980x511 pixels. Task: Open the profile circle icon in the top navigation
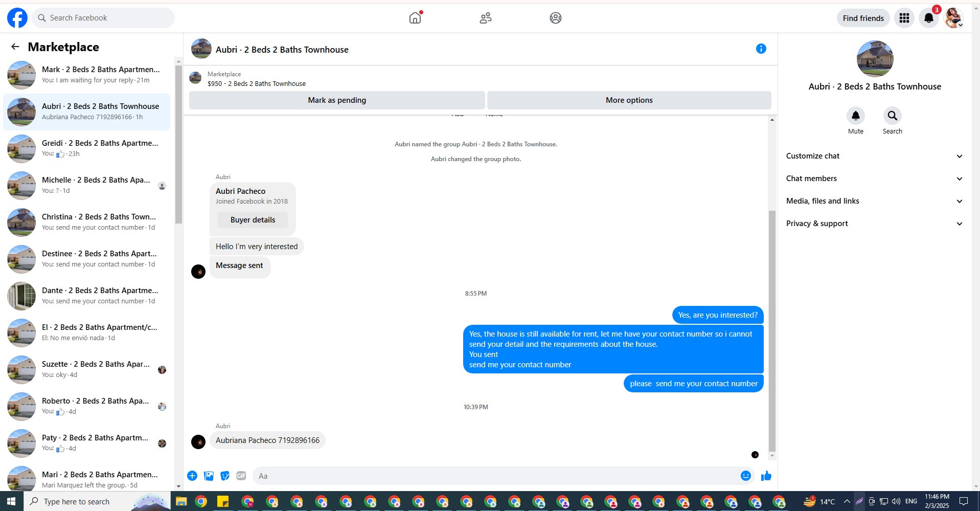point(556,18)
